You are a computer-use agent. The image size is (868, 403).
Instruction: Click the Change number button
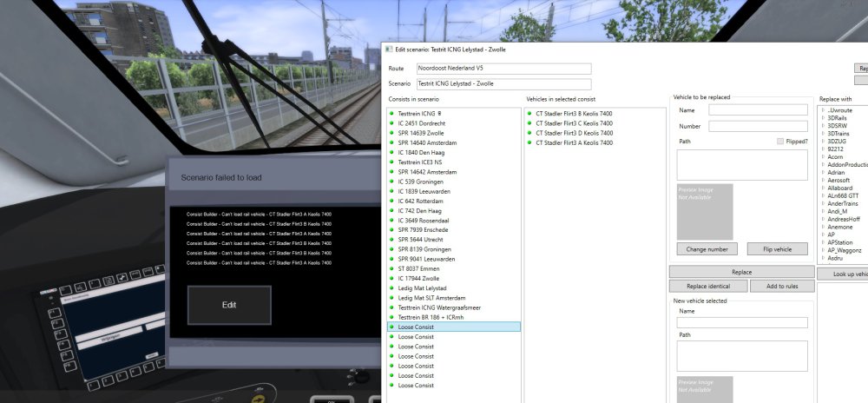point(706,249)
